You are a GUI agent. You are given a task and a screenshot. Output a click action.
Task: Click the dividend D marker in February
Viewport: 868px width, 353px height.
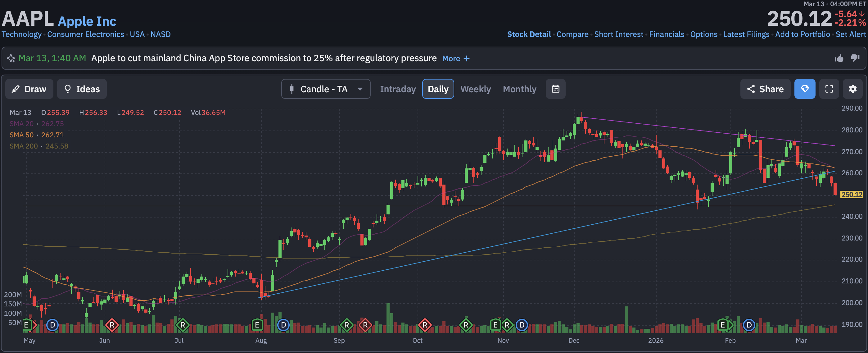749,325
